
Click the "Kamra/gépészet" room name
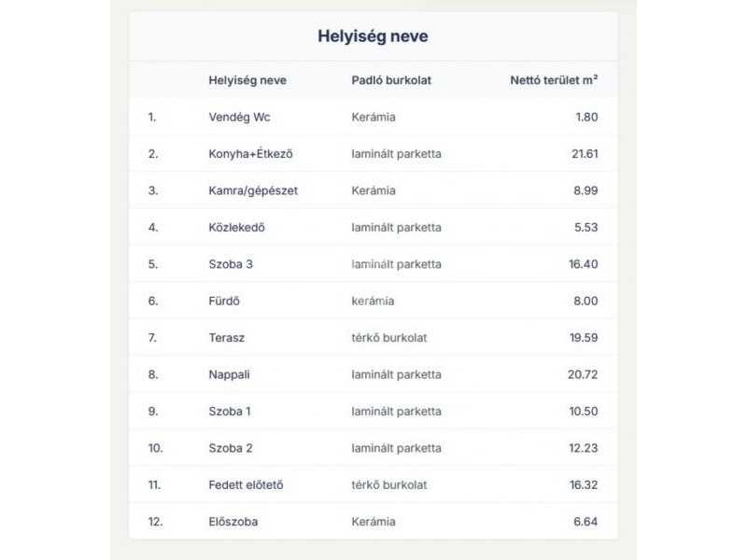tap(253, 190)
